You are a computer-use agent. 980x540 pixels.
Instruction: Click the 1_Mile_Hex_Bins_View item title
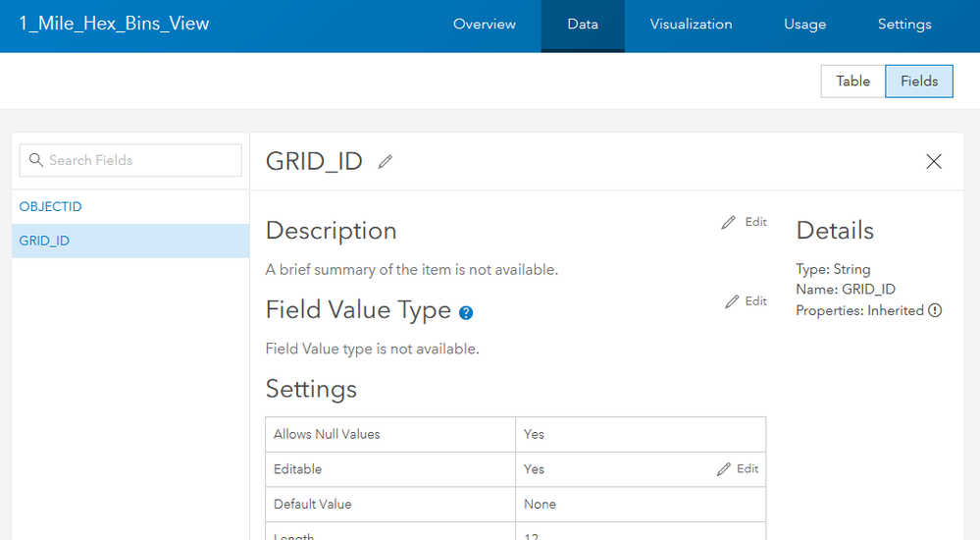pyautogui.click(x=114, y=24)
